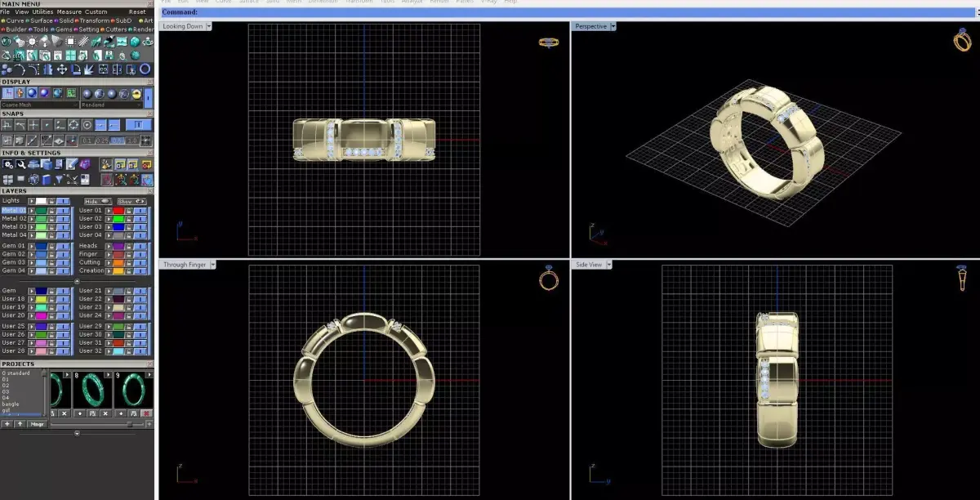Open the Side View viewport dropdown
Screen dimensions: 980x500
(609, 265)
